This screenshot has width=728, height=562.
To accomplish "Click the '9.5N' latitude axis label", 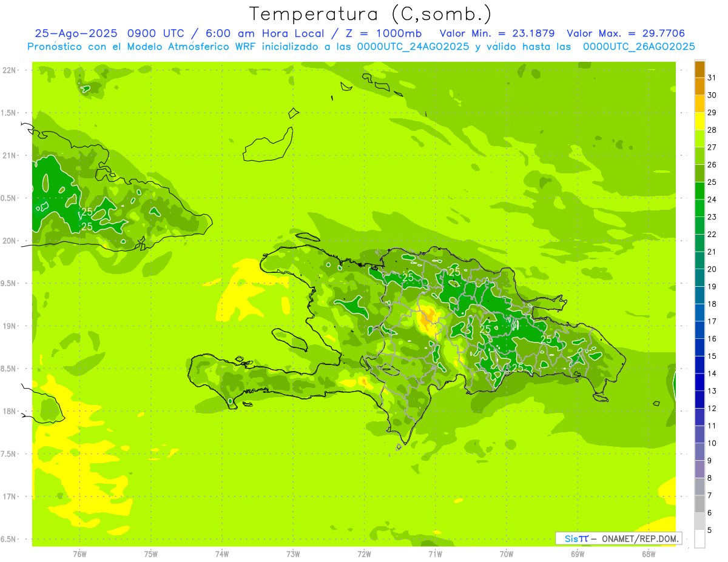I will (8, 284).
